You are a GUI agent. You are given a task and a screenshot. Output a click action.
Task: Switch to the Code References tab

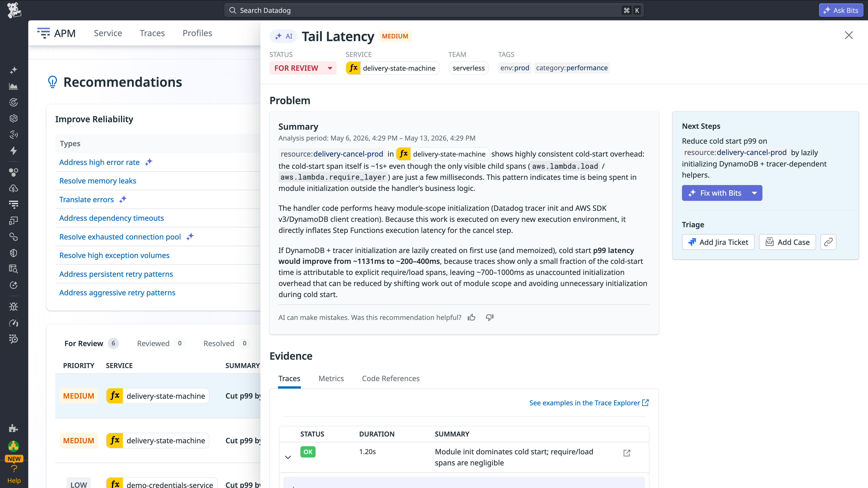[391, 379]
